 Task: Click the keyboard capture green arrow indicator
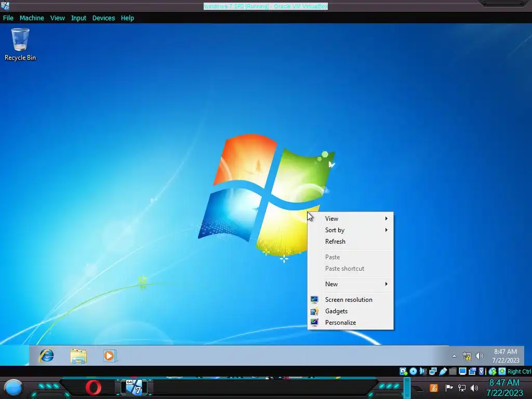click(x=502, y=371)
